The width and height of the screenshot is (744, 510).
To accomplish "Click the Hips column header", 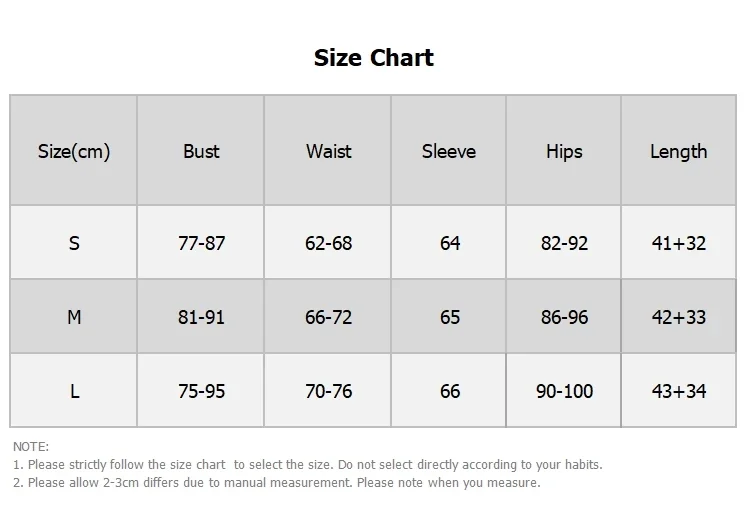I will point(564,151).
